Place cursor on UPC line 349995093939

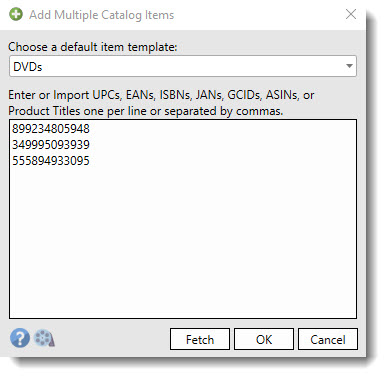click(x=51, y=145)
